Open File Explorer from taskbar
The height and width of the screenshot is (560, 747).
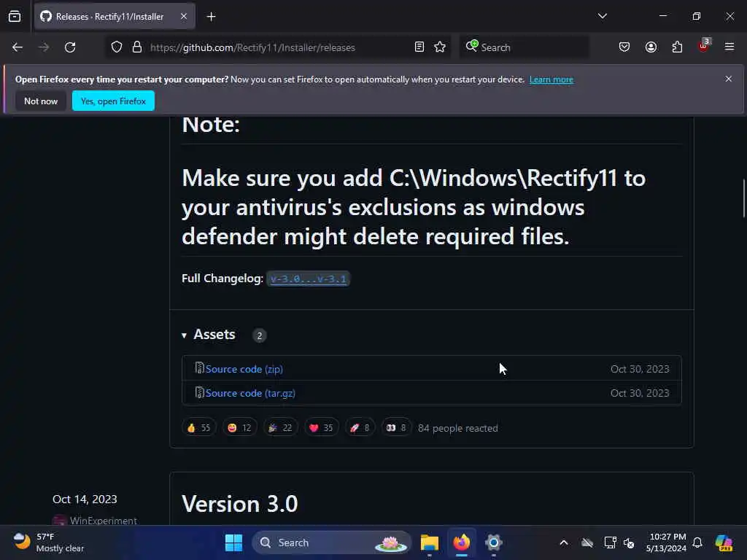tap(429, 542)
